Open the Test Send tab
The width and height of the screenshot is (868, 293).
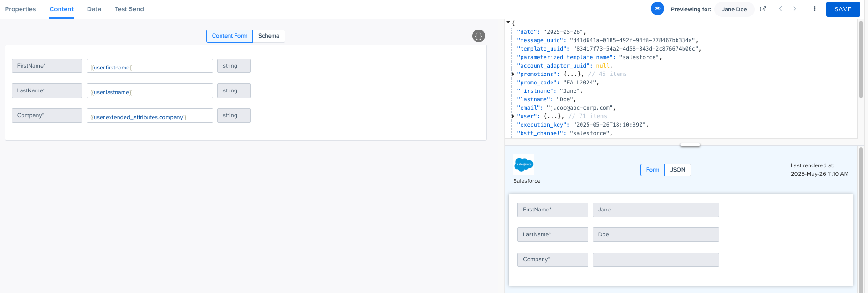129,9
